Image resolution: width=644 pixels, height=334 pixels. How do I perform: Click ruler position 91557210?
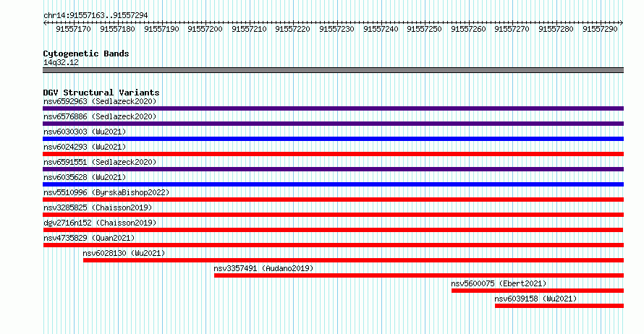tap(249, 29)
